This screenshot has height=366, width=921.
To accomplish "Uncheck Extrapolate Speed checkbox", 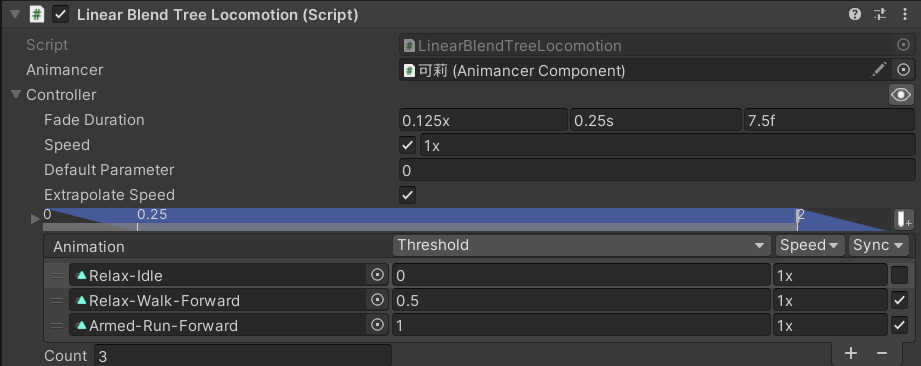I will [x=407, y=195].
